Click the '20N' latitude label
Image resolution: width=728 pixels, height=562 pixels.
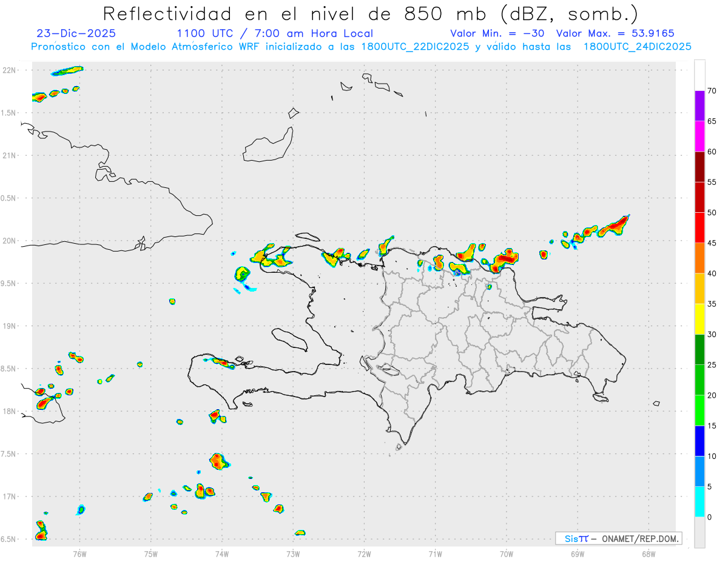point(10,241)
